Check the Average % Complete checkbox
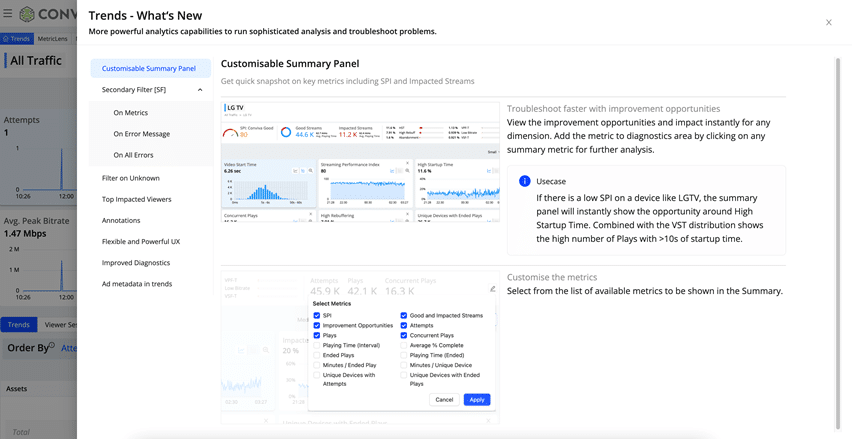Viewport: 853px width, 440px height. (404, 345)
